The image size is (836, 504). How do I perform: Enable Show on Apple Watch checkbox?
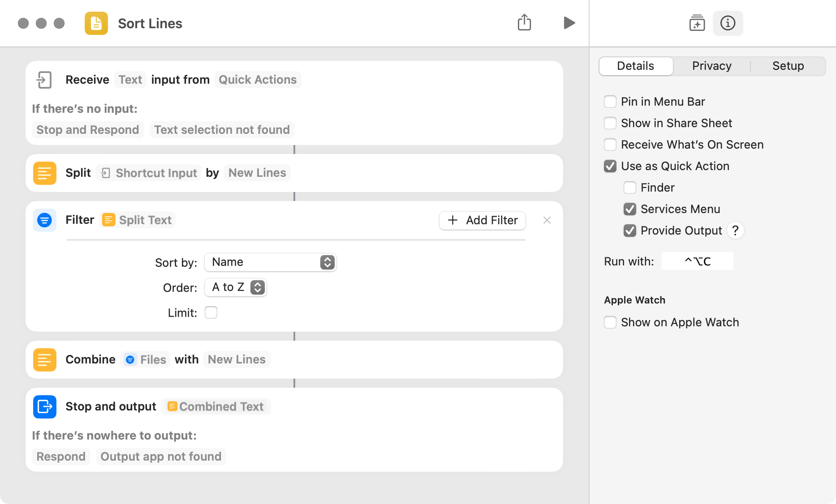[x=610, y=322]
